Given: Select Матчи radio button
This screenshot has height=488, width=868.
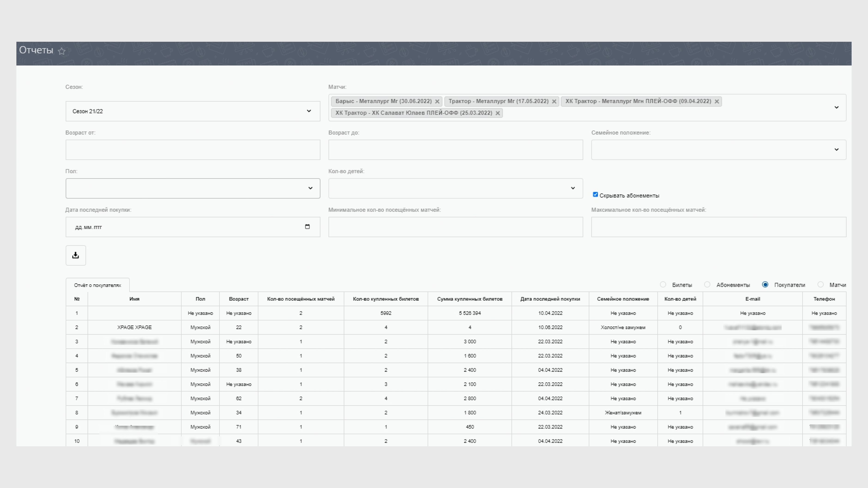Looking at the screenshot, I should click(x=820, y=285).
